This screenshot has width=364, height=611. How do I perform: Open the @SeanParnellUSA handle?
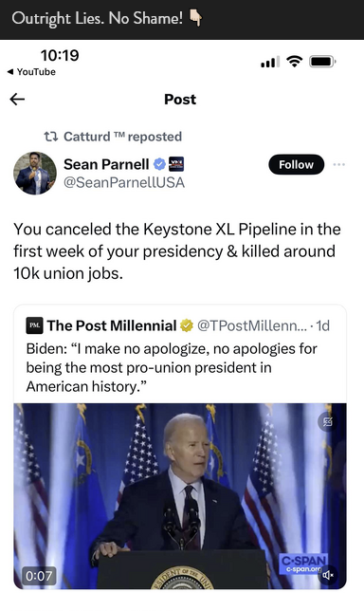124,183
